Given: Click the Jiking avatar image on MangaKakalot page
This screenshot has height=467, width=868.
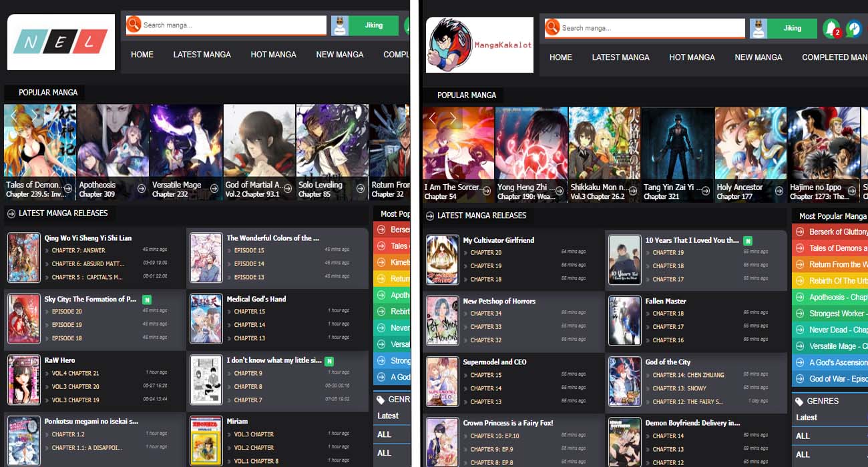Looking at the screenshot, I should pos(758,28).
